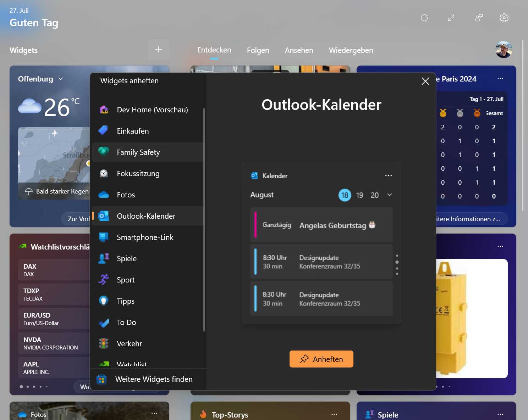Expand the Offenburg location dropdown
Screen dimensions: 528x420
(x=60, y=78)
